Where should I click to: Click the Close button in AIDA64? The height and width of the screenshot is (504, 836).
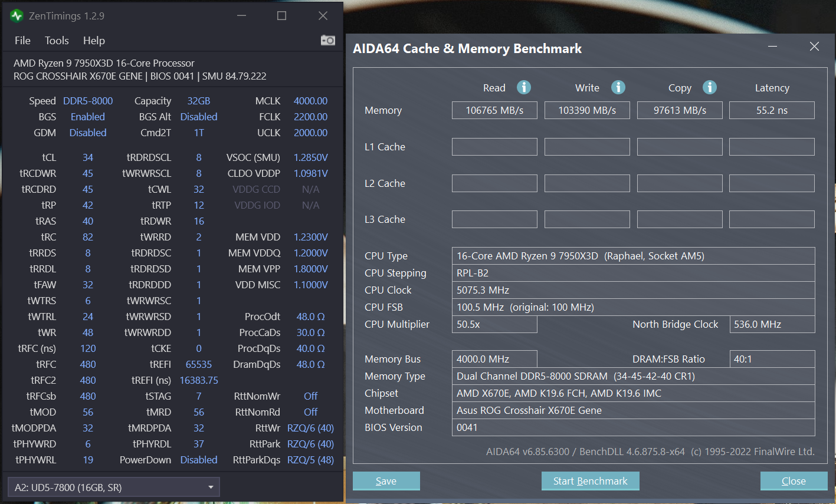point(794,481)
